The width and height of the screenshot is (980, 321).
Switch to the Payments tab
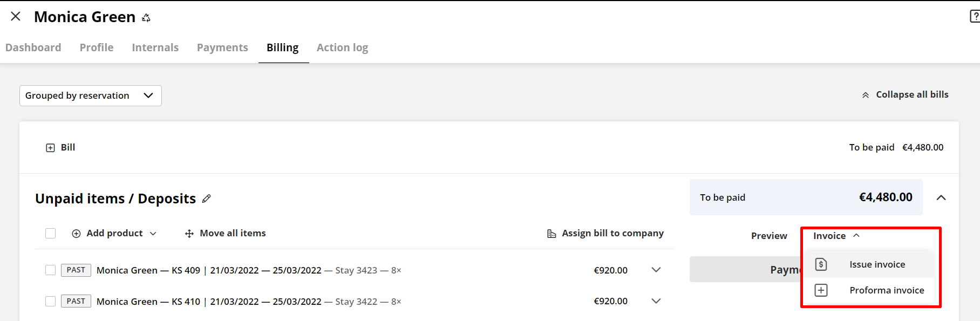(x=222, y=47)
